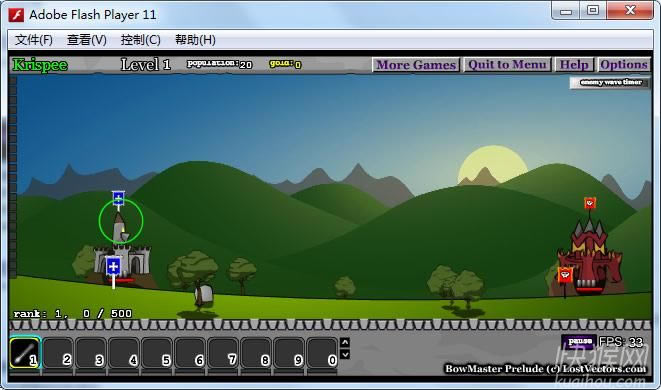Select empty weapon slot 5

coord(157,353)
